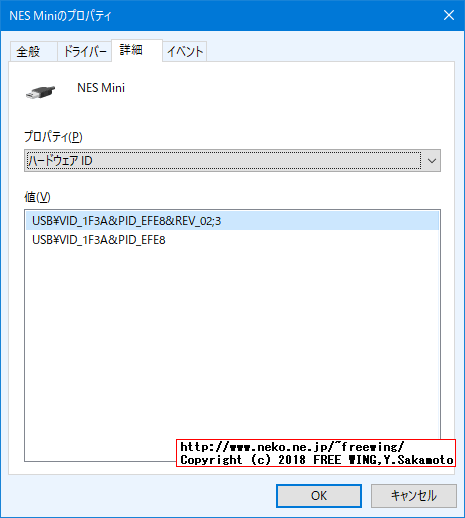Viewport: 465px width, 518px height.
Task: Click the NES Miniのプロパティ title bar text
Action: coord(60,16)
